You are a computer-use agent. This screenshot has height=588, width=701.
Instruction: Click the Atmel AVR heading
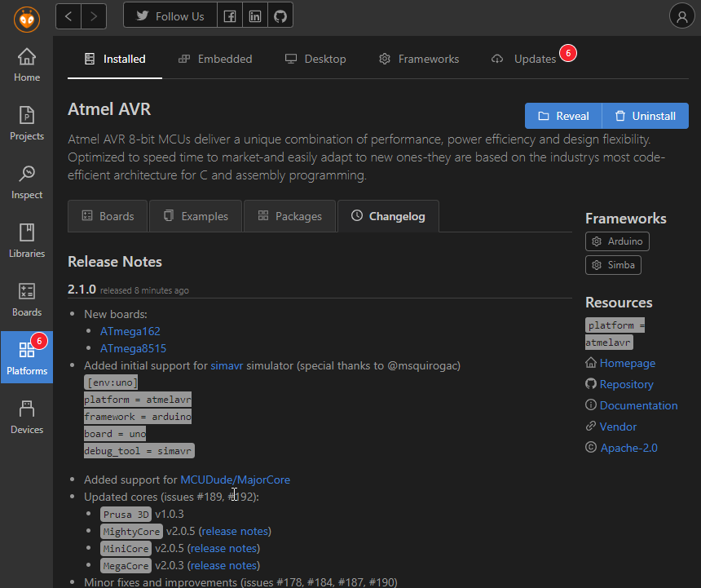coord(109,109)
